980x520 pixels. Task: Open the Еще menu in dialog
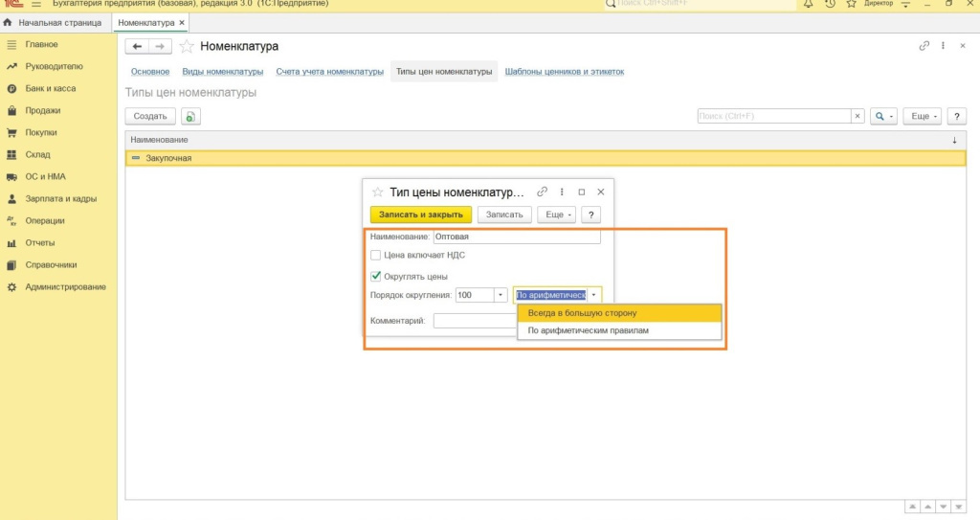[556, 215]
